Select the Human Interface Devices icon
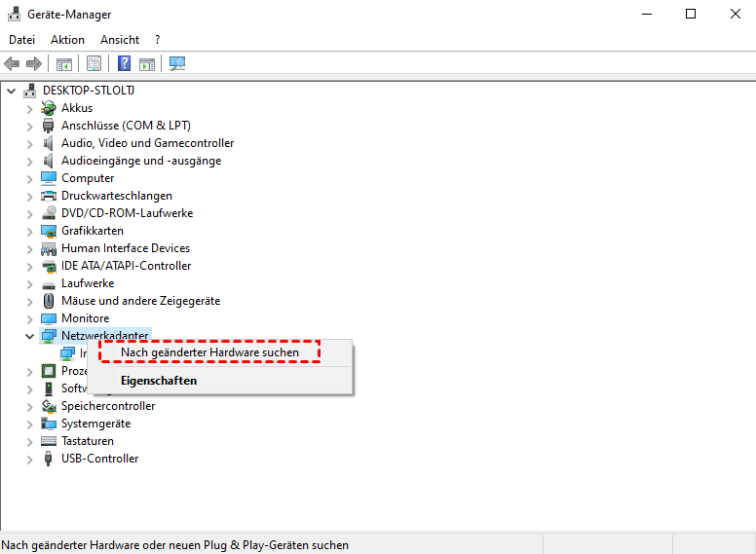 48,248
